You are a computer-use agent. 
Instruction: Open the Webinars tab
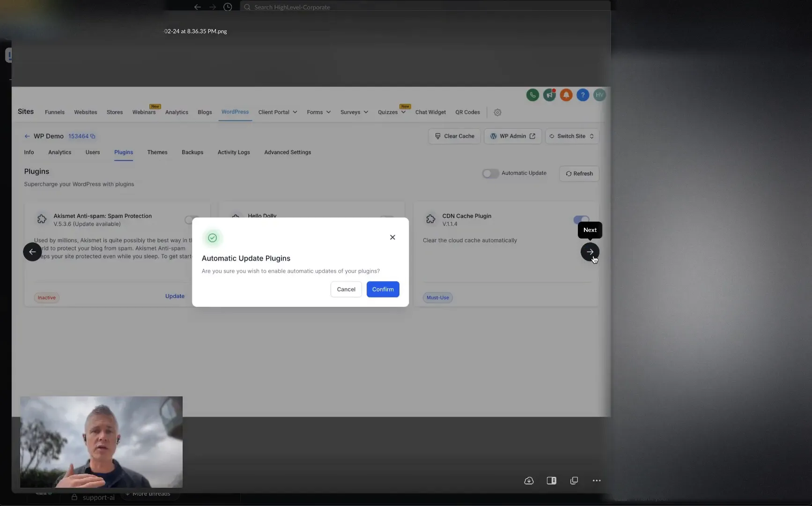(x=144, y=112)
